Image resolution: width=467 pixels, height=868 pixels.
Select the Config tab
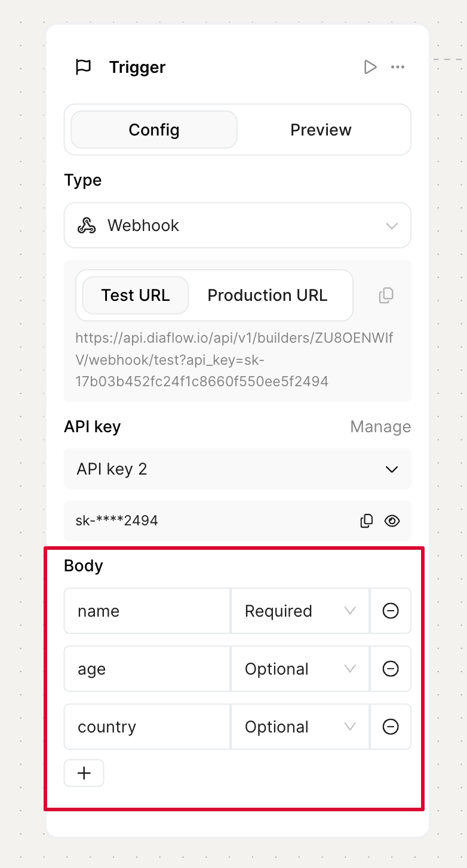pos(154,130)
